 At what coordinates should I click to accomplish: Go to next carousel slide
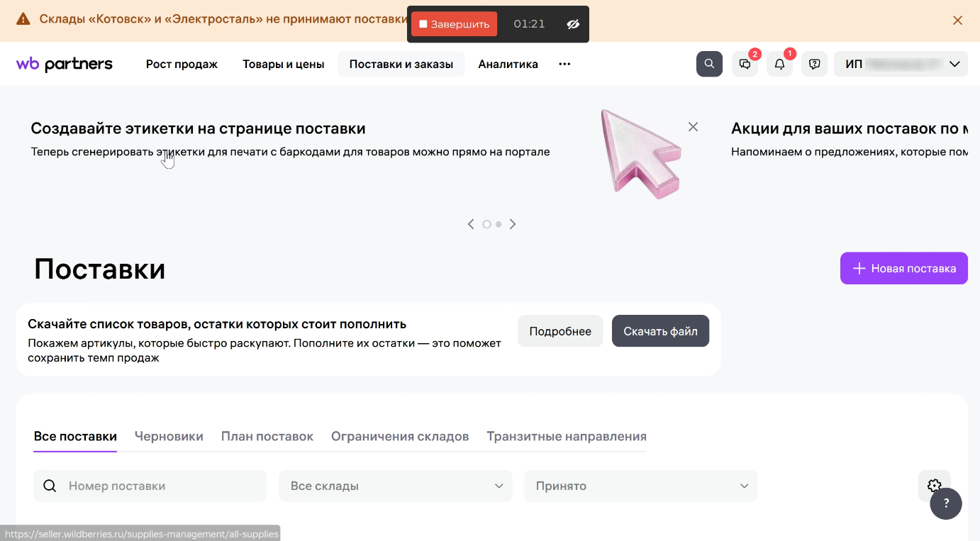click(513, 224)
